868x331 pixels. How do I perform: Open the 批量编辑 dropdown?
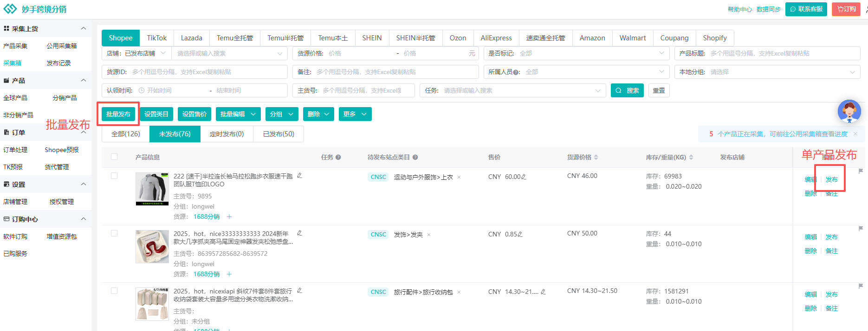point(238,114)
